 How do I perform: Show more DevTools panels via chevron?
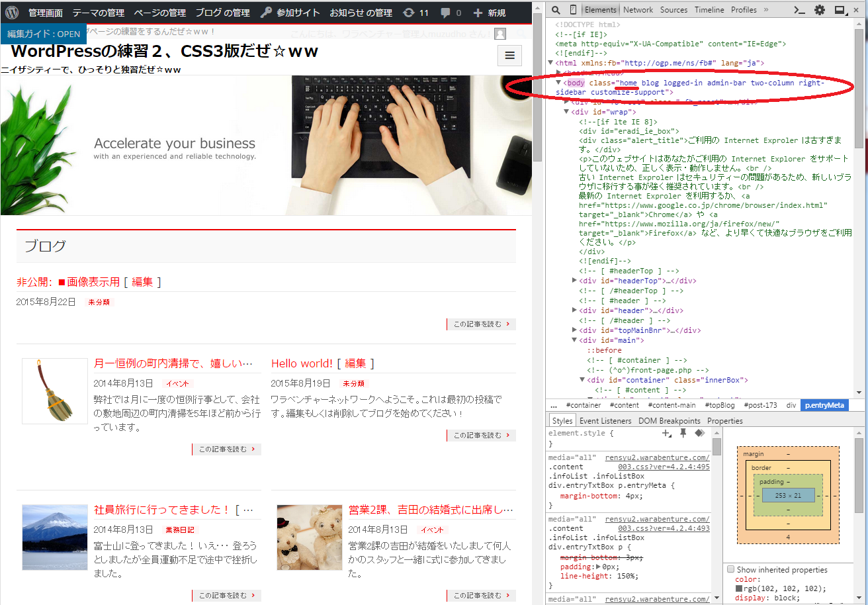(x=766, y=10)
